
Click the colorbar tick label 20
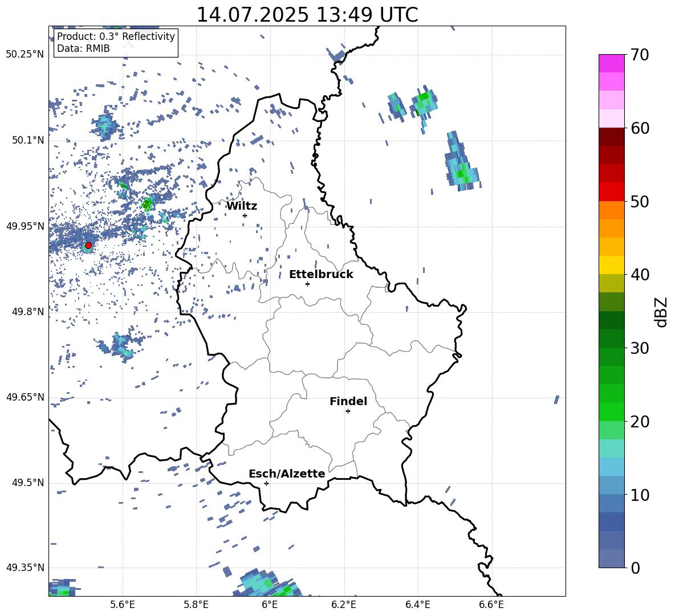(639, 421)
